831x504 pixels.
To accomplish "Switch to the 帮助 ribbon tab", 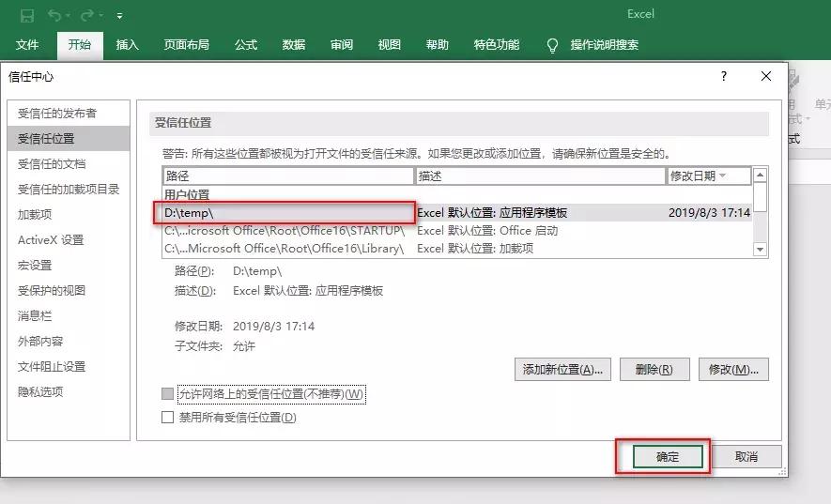I will pyautogui.click(x=438, y=45).
